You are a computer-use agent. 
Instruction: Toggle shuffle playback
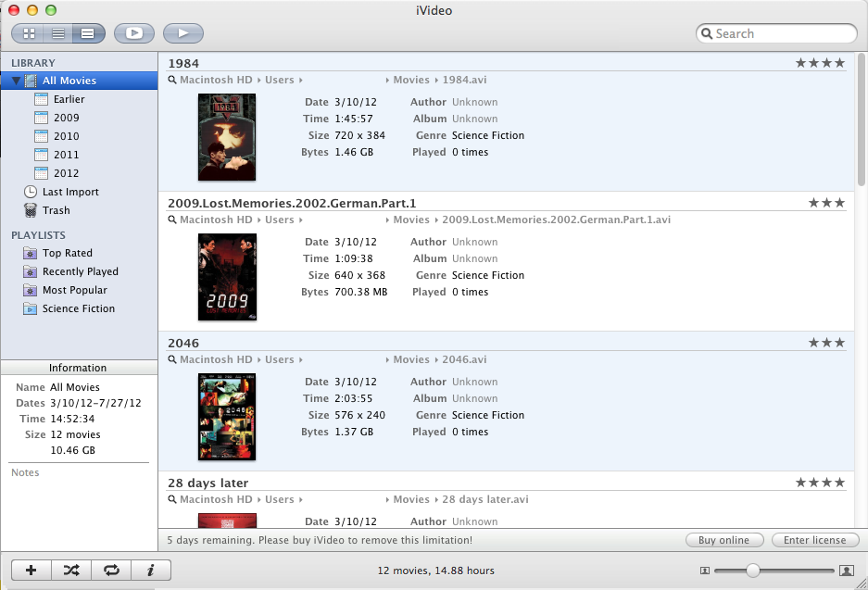point(71,570)
